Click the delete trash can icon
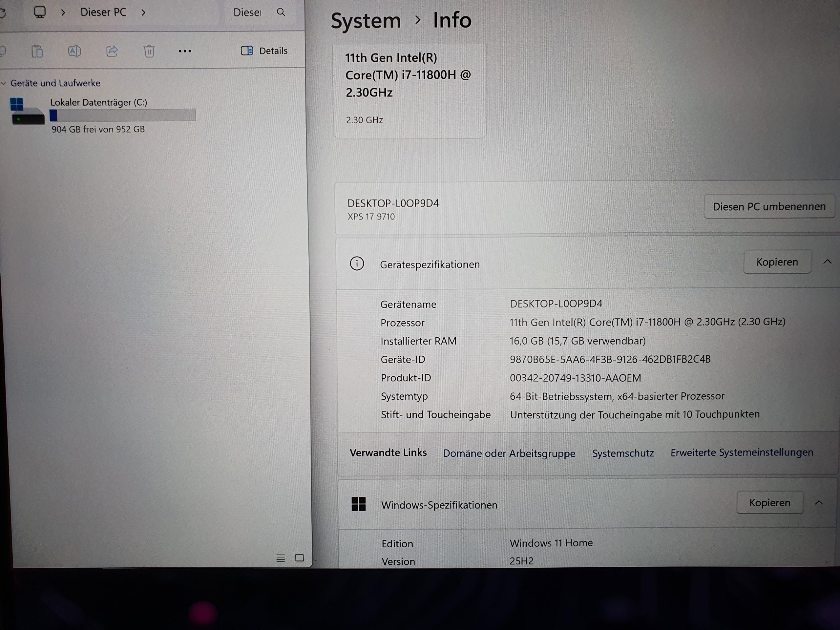The height and width of the screenshot is (630, 840). (149, 51)
